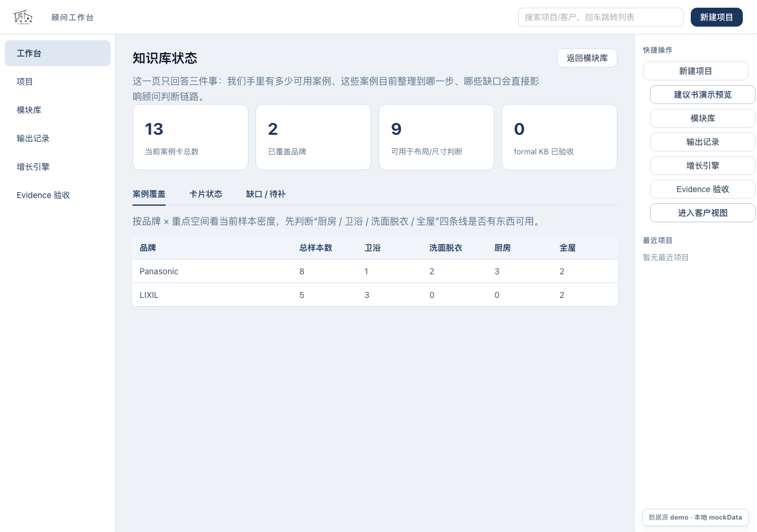Click the 返回模块库 button
The height and width of the screenshot is (532, 757).
coord(587,58)
